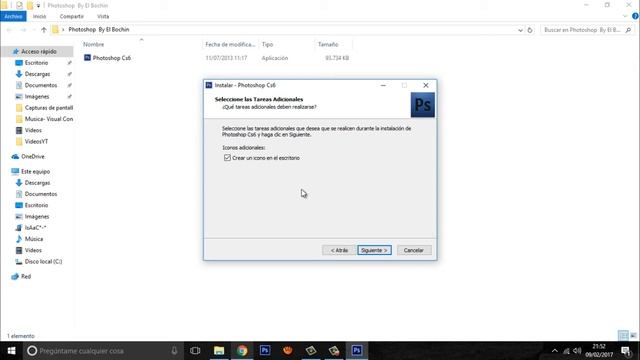Open the Compartir ribbon tab
This screenshot has height=360, width=640.
coord(71,16)
